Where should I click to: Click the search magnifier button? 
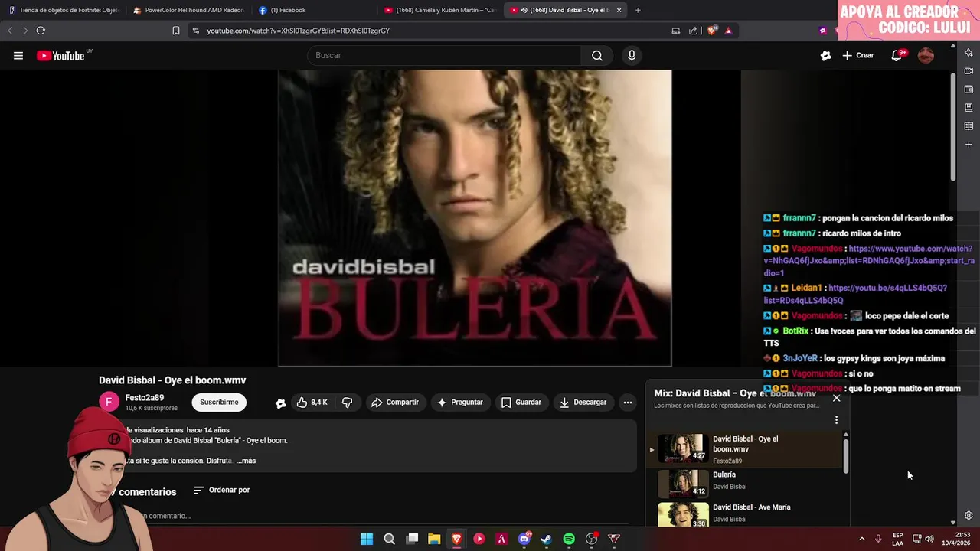597,55
